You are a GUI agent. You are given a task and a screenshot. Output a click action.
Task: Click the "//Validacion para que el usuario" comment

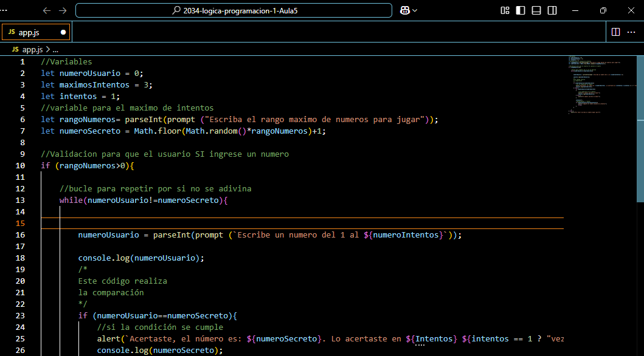pyautogui.click(x=165, y=154)
